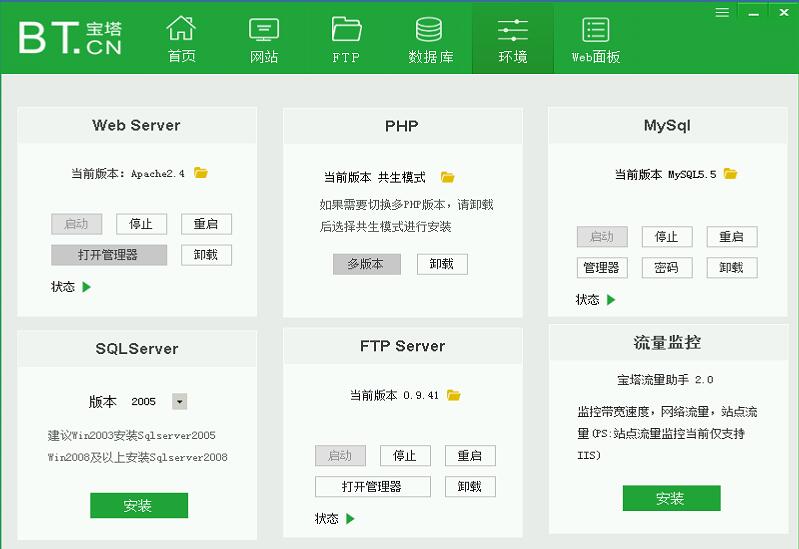The width and height of the screenshot is (799, 549).
Task: Open the MySQL5.5 folder icon
Action: point(730,173)
